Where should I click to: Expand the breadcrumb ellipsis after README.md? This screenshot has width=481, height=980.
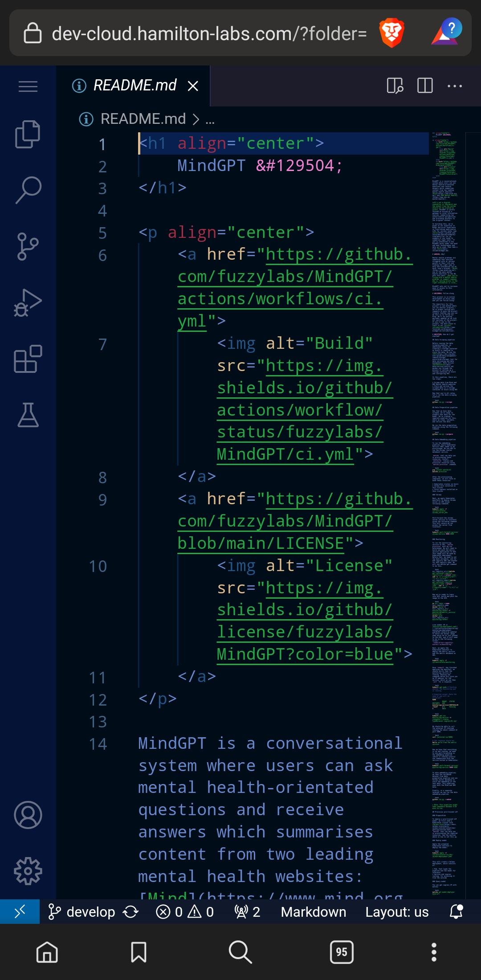(210, 119)
